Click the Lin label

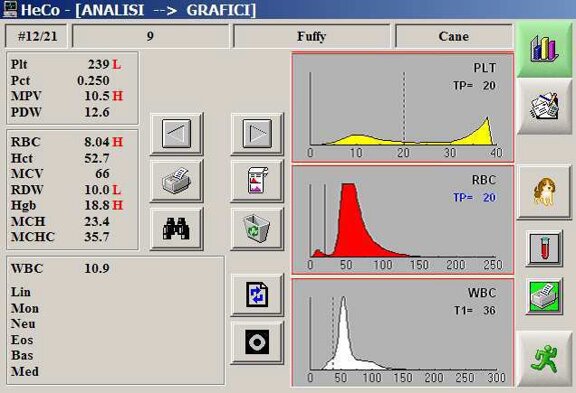[x=21, y=292]
